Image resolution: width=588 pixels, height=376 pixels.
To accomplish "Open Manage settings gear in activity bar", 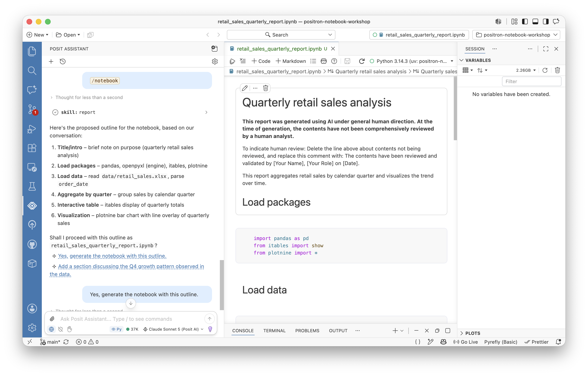I will pos(32,328).
